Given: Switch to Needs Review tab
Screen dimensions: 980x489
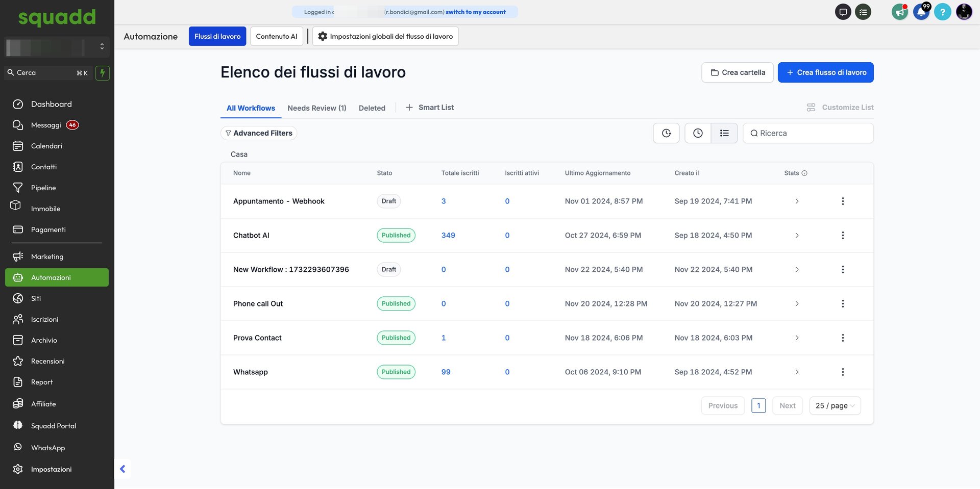Looking at the screenshot, I should pos(316,108).
